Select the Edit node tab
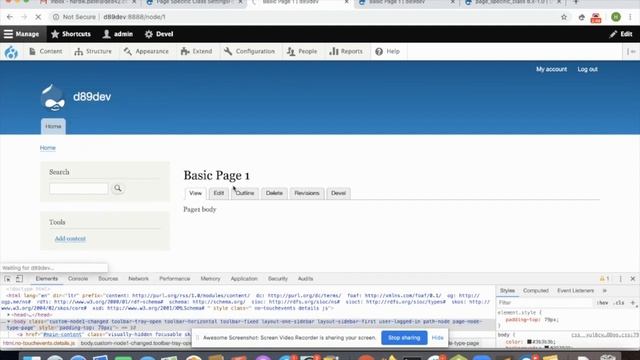 [x=219, y=193]
